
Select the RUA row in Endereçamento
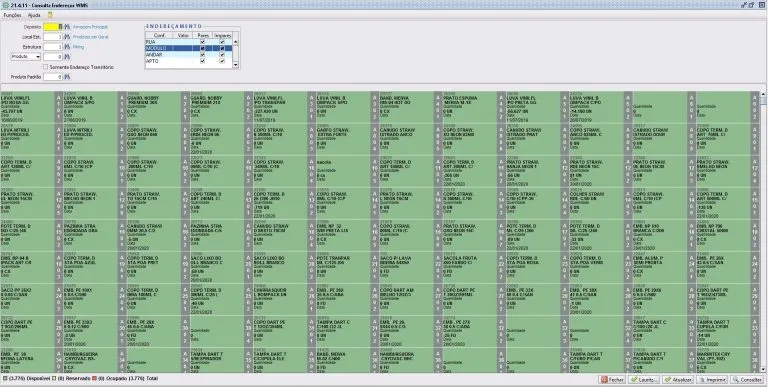pyautogui.click(x=188, y=42)
